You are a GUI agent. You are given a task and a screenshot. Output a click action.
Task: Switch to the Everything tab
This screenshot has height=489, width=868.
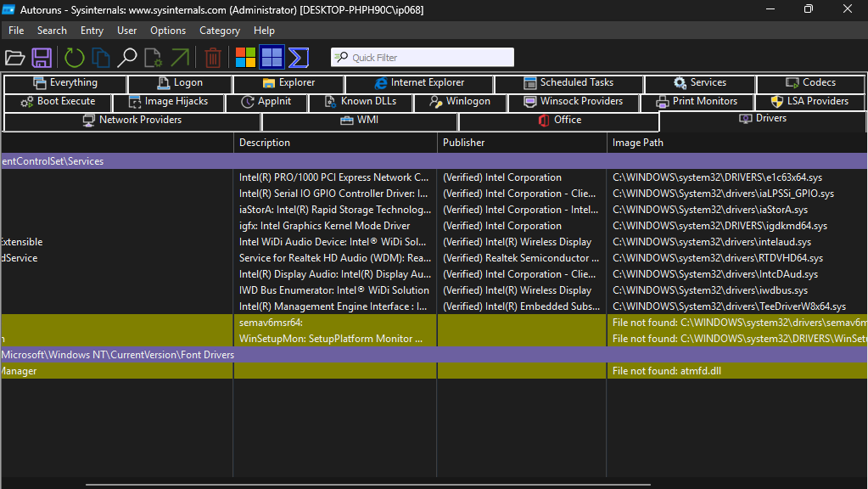pyautogui.click(x=65, y=83)
